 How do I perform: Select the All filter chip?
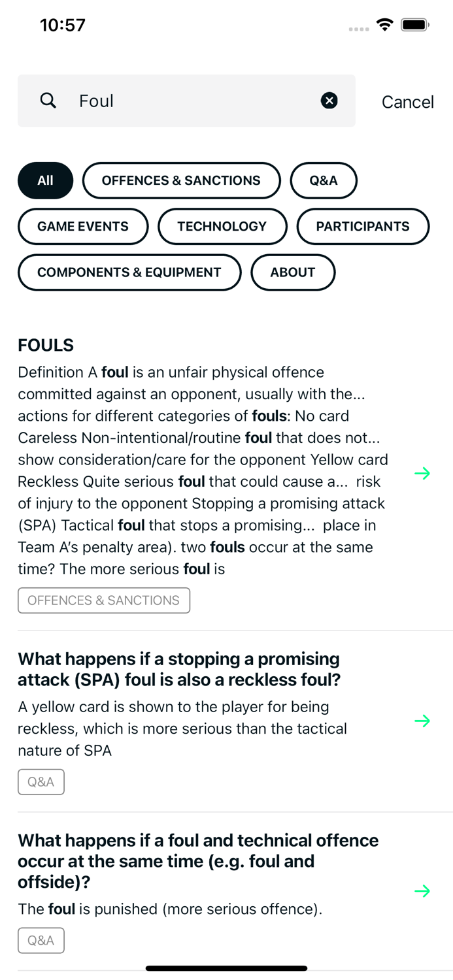coord(44,180)
